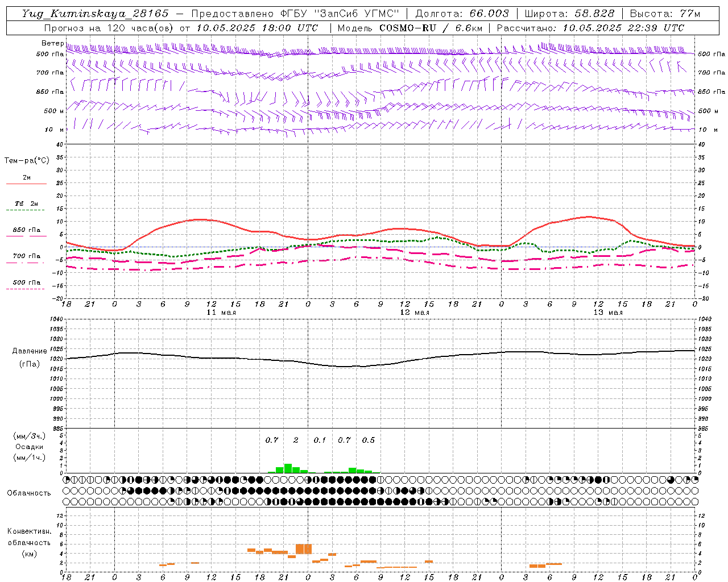Click the Модель COSMO-RU / 6.6км text
This screenshot has width=728, height=582.
[409, 28]
